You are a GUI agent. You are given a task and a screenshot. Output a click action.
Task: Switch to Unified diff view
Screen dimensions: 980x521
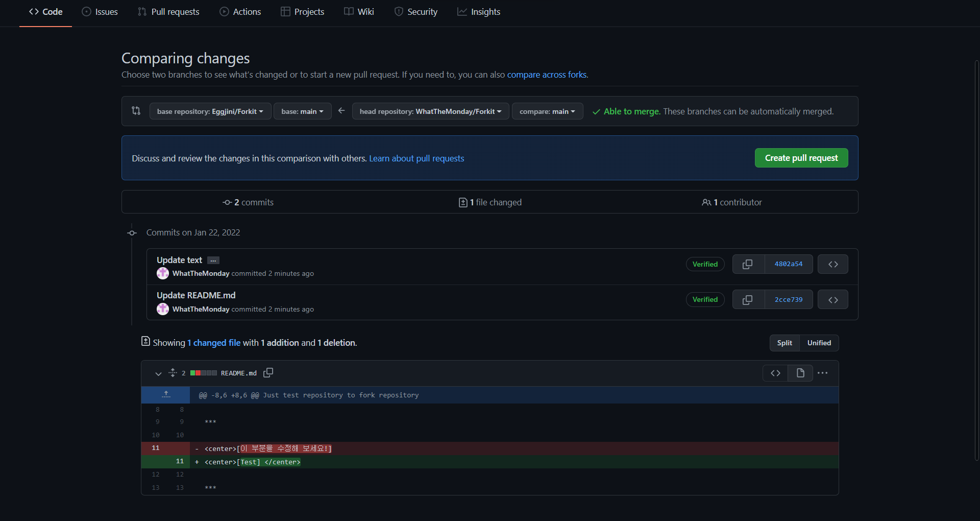[819, 343]
